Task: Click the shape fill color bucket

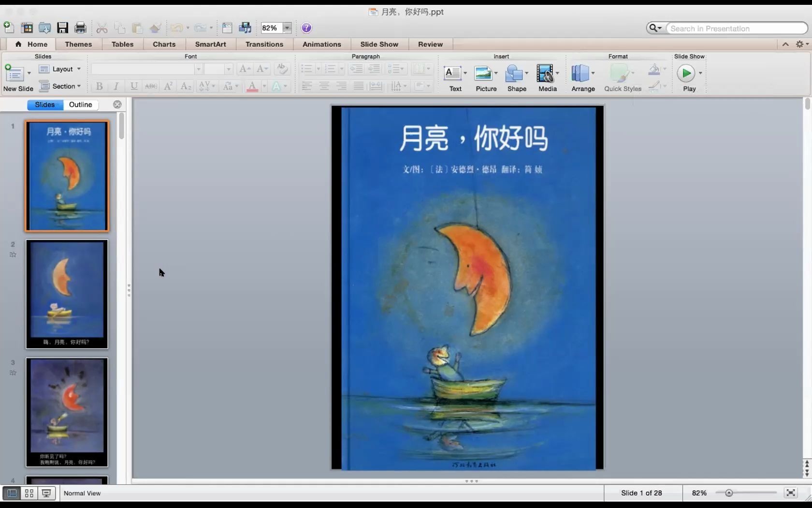Action: pyautogui.click(x=654, y=69)
